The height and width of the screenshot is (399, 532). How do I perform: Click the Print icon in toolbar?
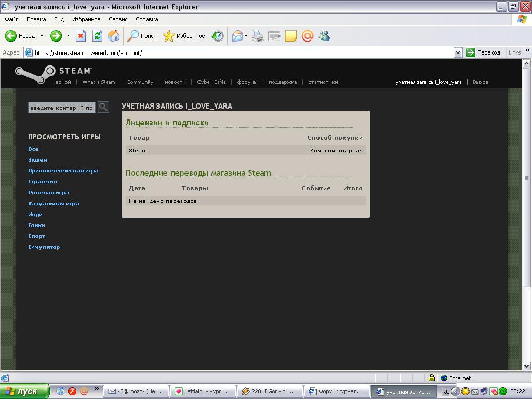[x=258, y=36]
